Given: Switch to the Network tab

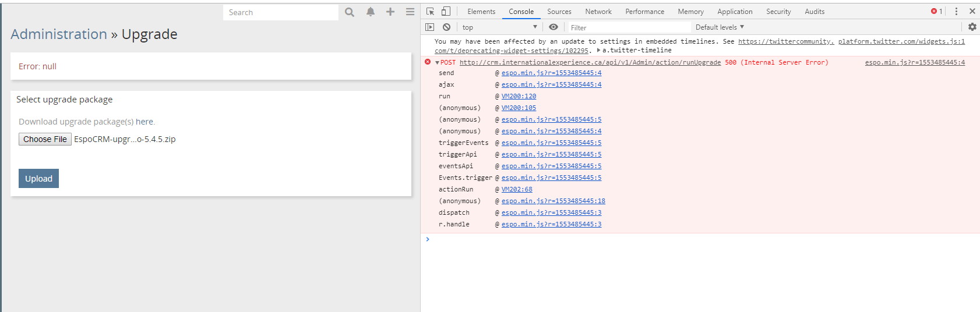Looking at the screenshot, I should pos(598,12).
